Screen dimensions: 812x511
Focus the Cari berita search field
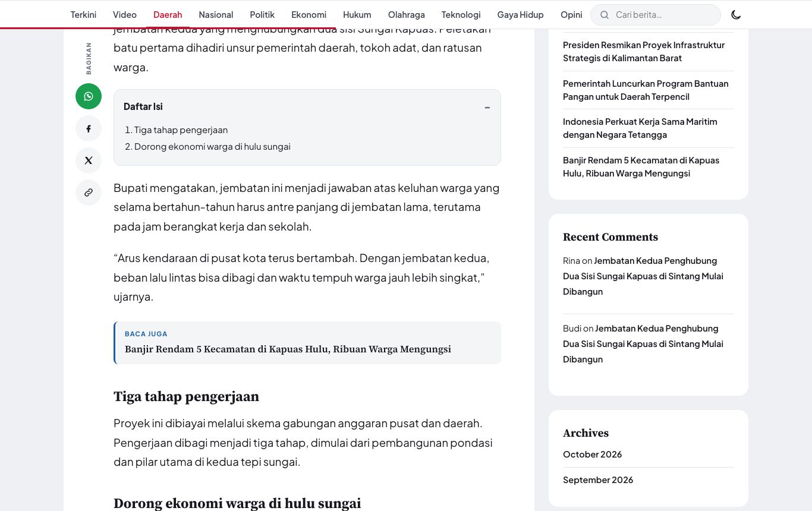656,15
